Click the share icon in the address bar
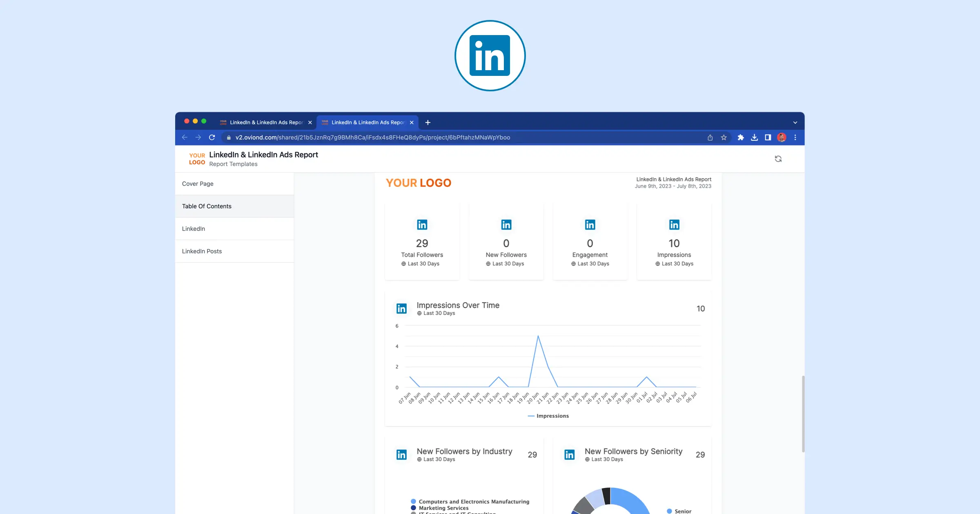980x514 pixels. pyautogui.click(x=710, y=137)
